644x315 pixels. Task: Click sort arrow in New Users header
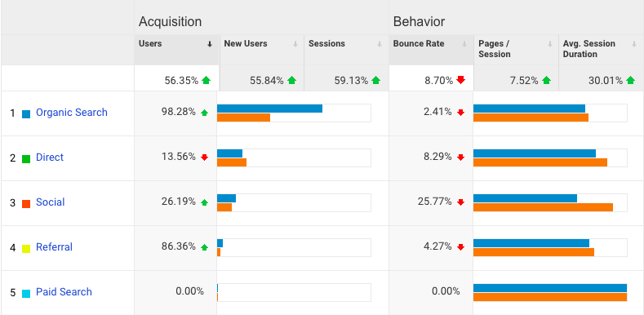(x=295, y=44)
